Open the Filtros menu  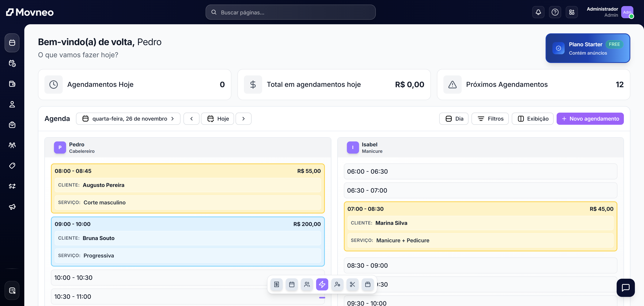click(x=490, y=118)
